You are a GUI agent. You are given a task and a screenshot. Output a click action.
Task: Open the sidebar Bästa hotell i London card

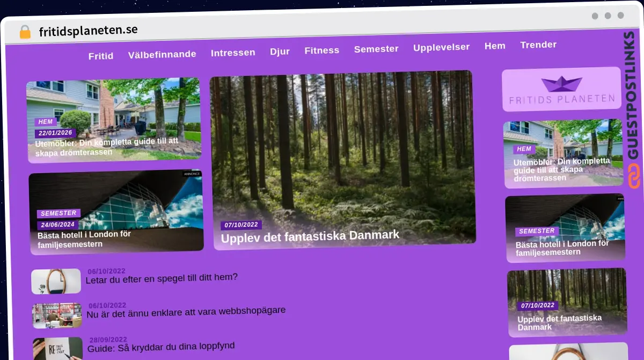tap(565, 228)
